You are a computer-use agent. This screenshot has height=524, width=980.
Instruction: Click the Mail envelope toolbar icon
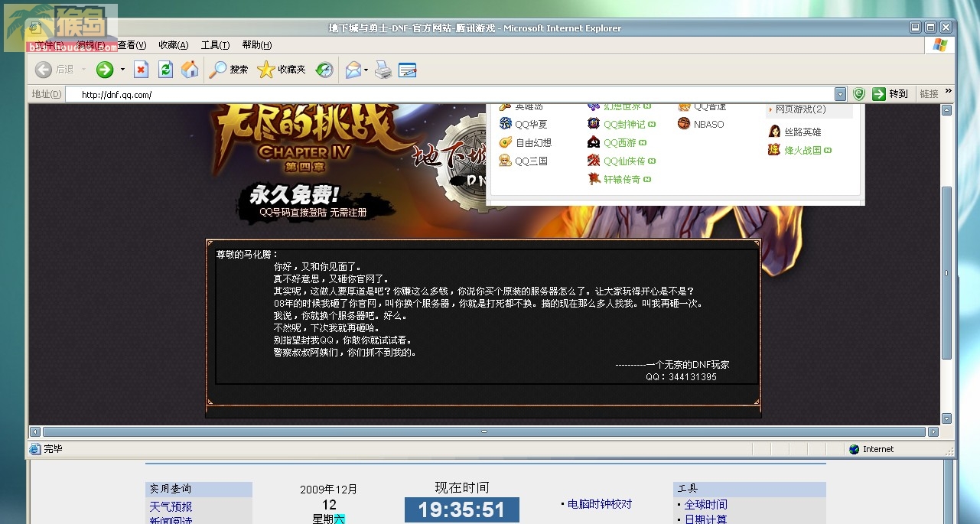[x=353, y=70]
